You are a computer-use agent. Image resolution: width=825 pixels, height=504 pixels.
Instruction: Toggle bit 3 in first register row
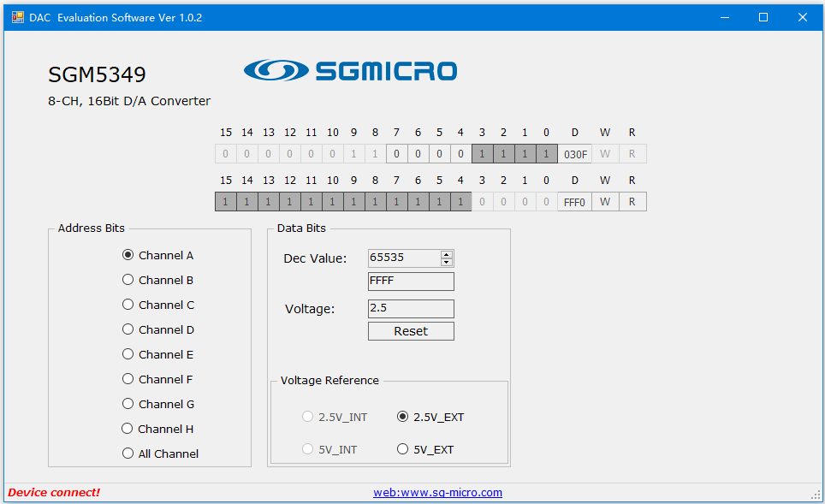(483, 154)
